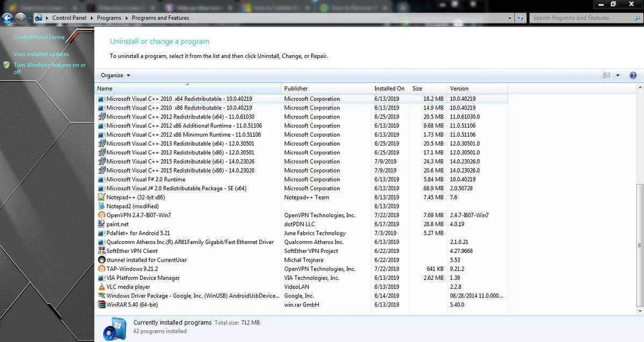Select Microsoft Visual C++ 2010 x86 Redistributable row
This screenshot has width=644, height=342.
click(302, 108)
